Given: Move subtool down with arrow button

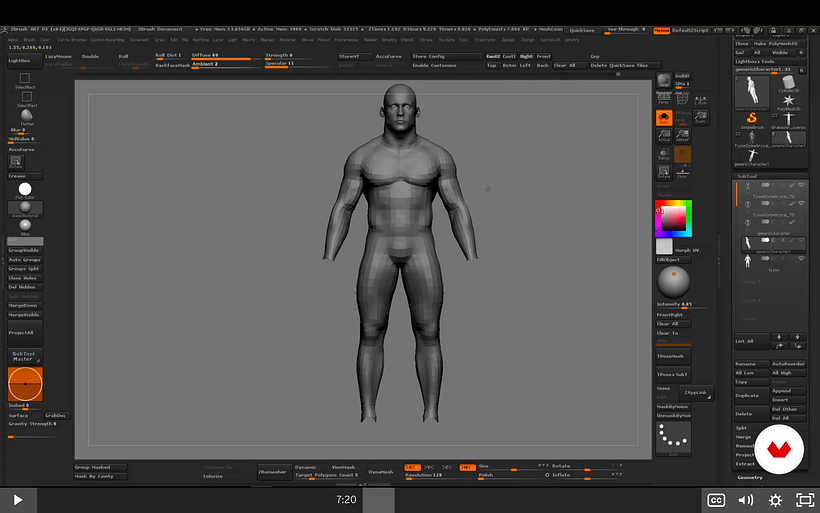Looking at the screenshot, I should pos(797,337).
